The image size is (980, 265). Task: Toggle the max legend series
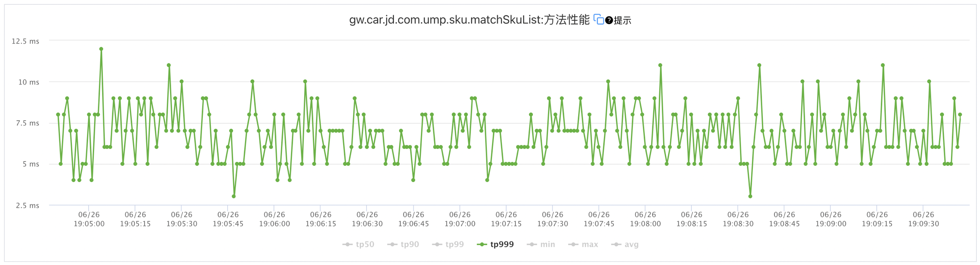point(583,244)
